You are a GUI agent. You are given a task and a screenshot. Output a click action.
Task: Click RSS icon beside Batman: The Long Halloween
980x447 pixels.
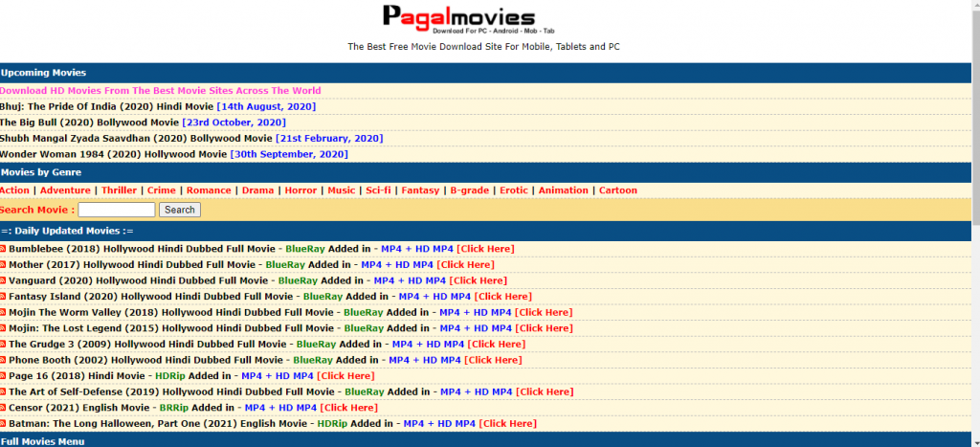(3, 424)
